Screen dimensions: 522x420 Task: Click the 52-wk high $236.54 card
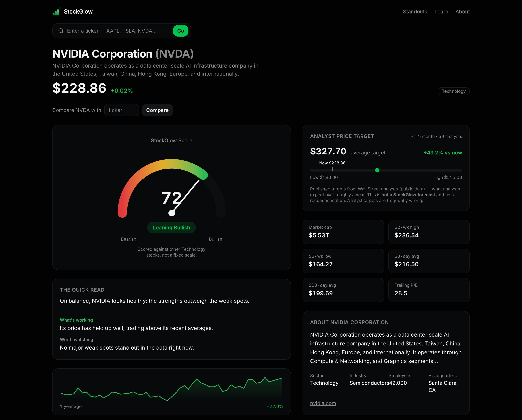(429, 232)
